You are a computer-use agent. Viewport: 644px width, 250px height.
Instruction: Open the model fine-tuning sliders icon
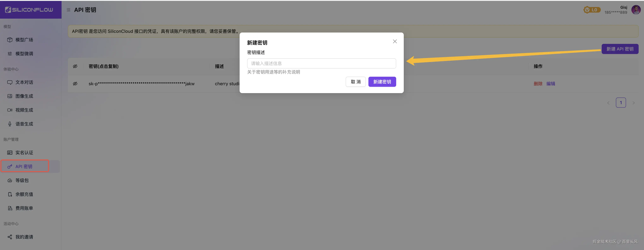click(10, 54)
